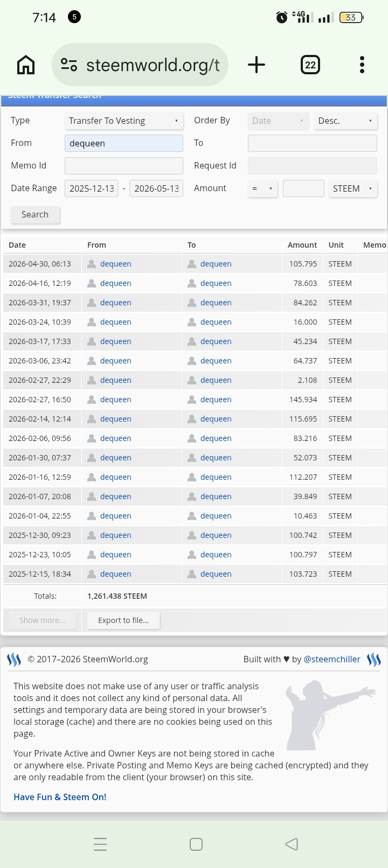The image size is (388, 868).
Task: Open a new tab with plus icon
Action: click(x=257, y=65)
